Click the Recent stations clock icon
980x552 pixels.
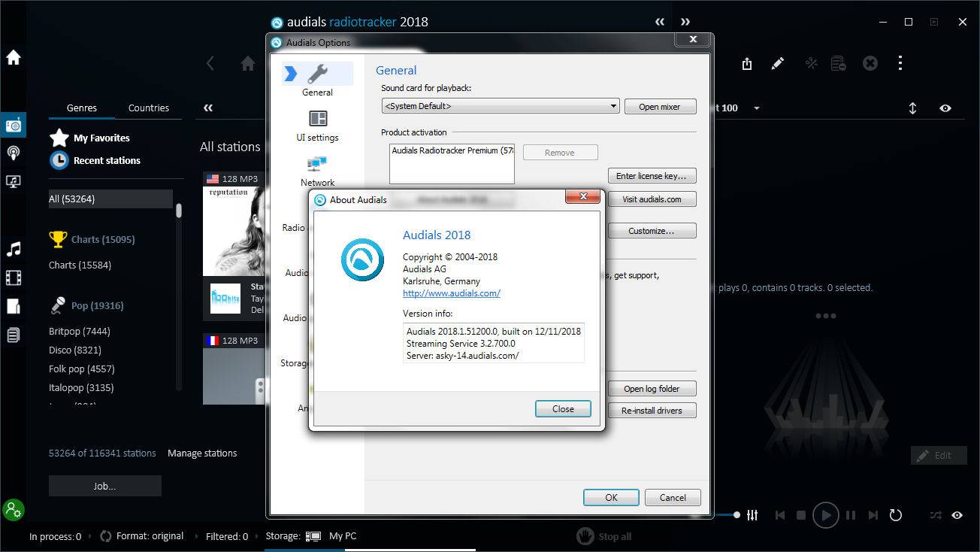coord(59,160)
